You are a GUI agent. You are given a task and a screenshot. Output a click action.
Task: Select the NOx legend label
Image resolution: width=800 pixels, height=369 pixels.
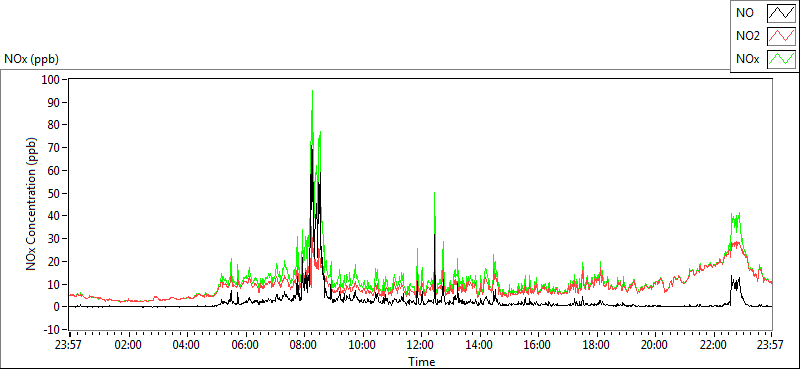point(747,60)
